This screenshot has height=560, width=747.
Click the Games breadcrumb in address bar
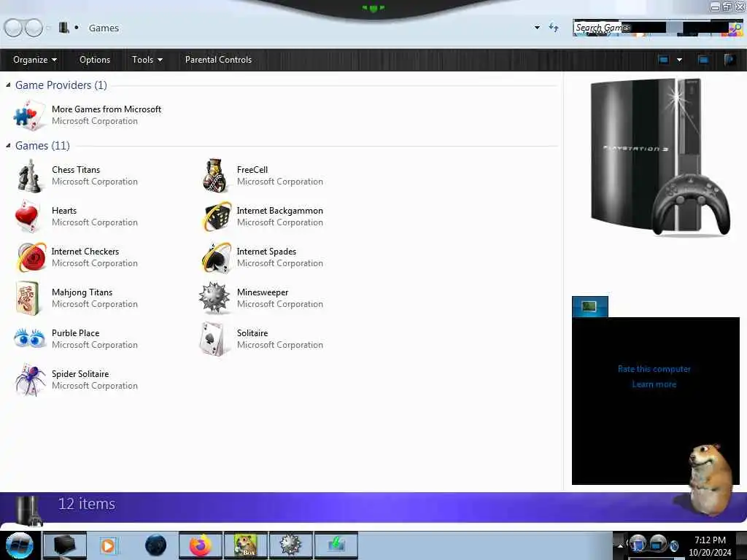pyautogui.click(x=104, y=28)
